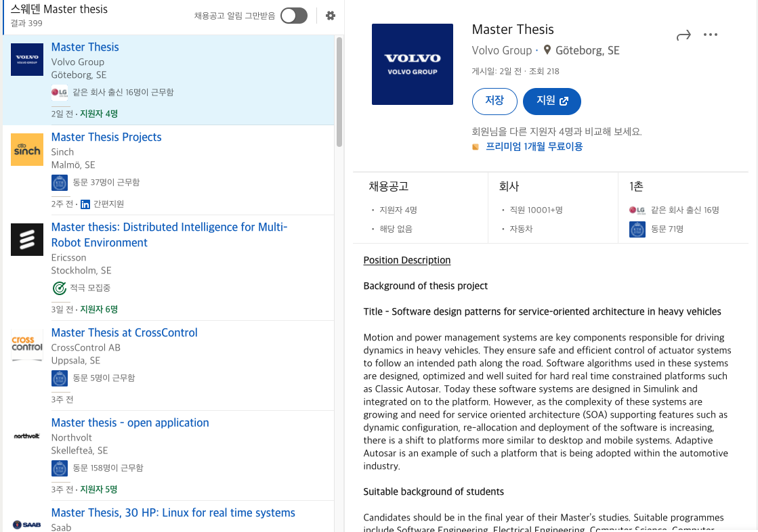Click 결과 399 result count
758x532 pixels.
click(26, 23)
